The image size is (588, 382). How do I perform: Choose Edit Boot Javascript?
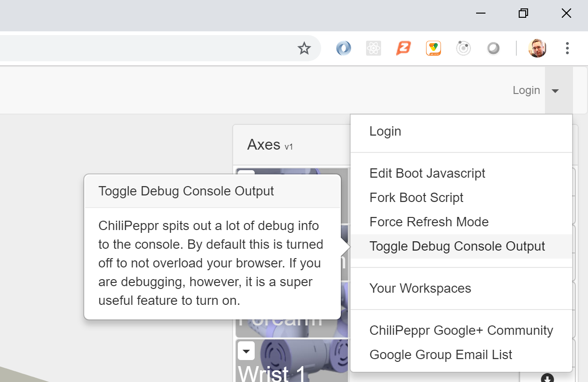coord(461,173)
